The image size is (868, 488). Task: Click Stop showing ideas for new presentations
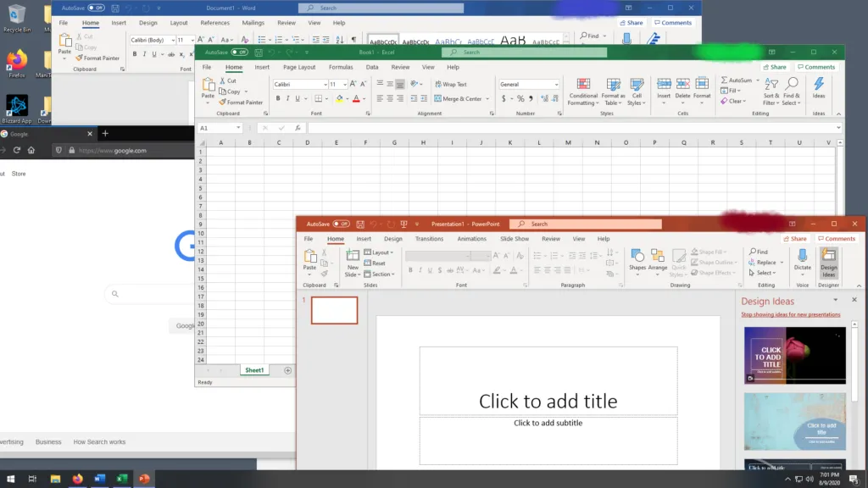pos(790,314)
